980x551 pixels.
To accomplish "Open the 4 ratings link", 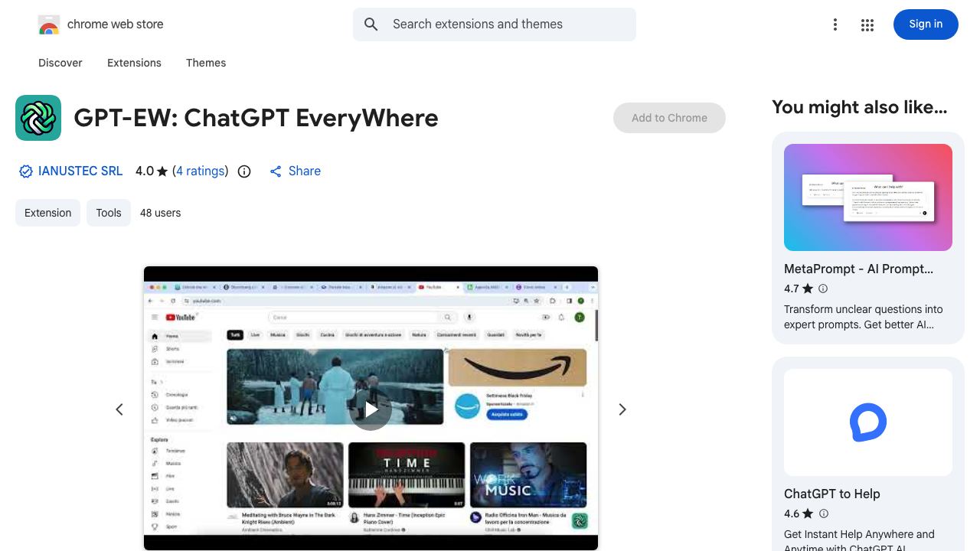I will point(201,171).
